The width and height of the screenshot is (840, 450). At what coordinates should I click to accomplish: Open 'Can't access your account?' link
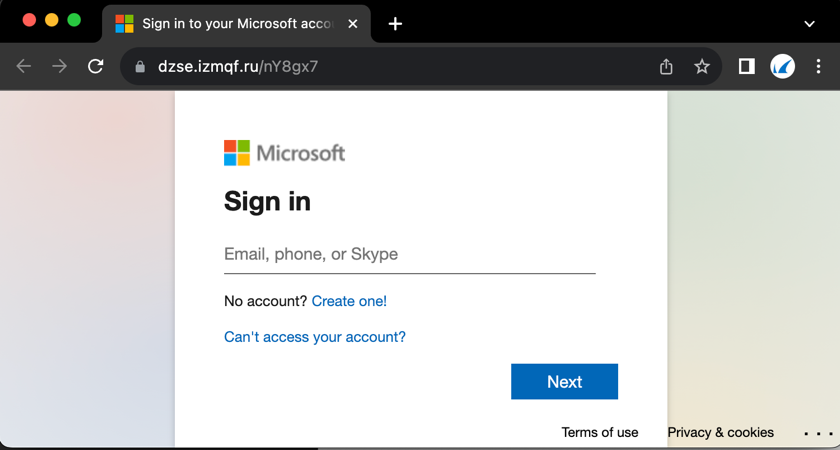315,337
